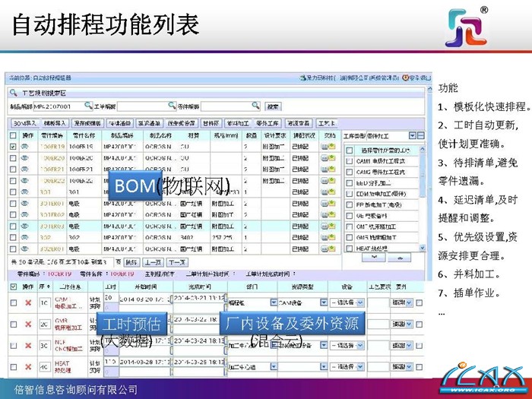This screenshot has width=532, height=399.
Task: Open the document icon for row 100ER20
Action: click(x=328, y=158)
